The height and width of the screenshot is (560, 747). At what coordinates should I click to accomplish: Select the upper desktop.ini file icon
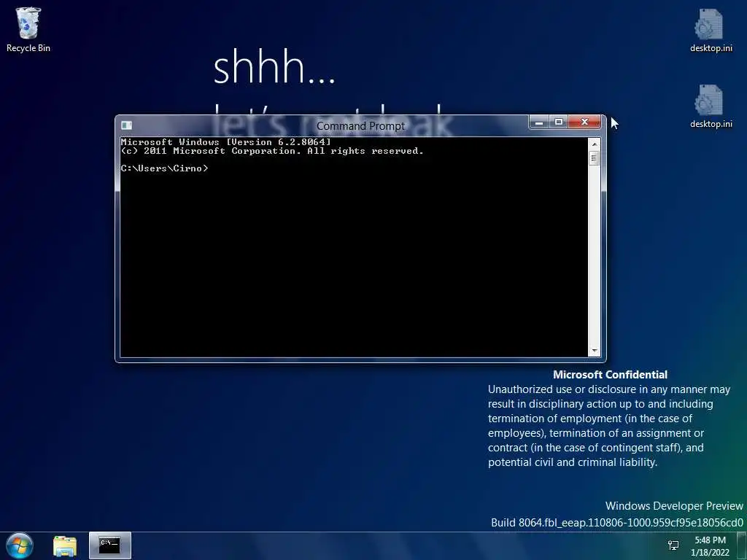click(711, 30)
